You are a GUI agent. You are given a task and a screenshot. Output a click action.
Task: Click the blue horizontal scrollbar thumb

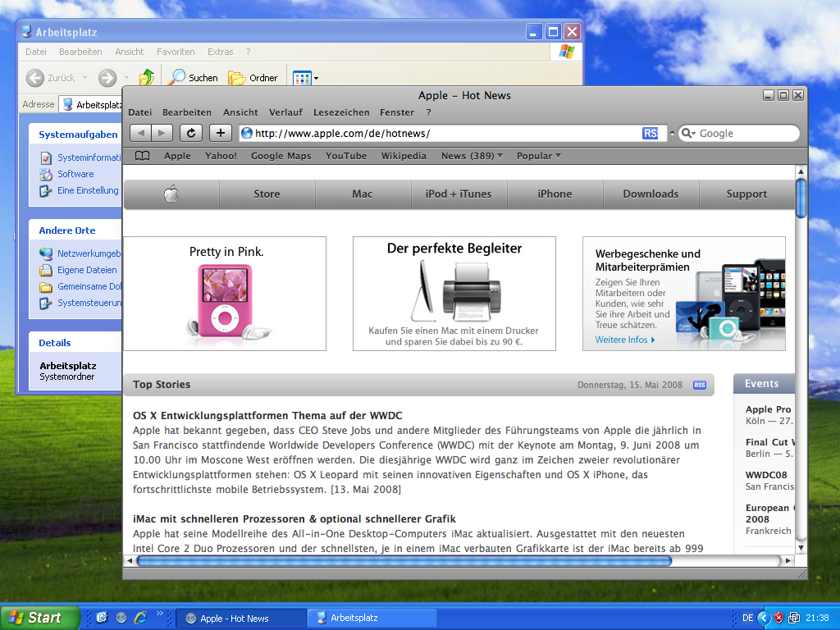[x=404, y=561]
